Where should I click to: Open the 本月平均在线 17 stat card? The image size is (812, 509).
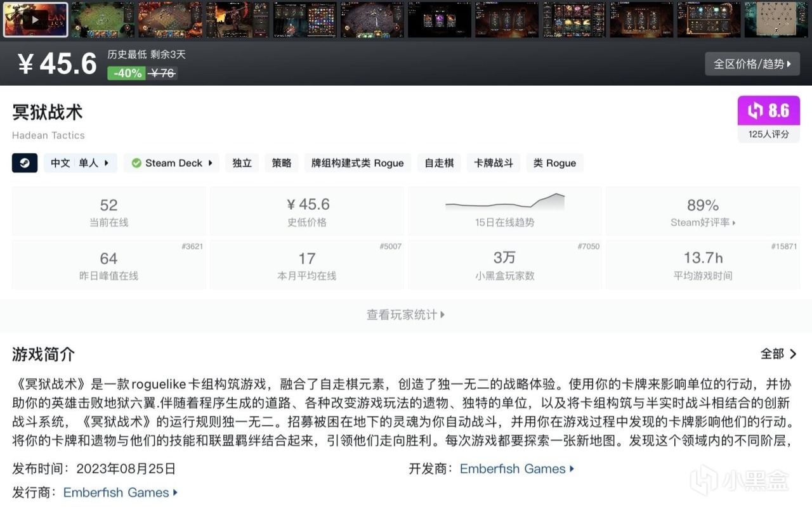point(307,265)
